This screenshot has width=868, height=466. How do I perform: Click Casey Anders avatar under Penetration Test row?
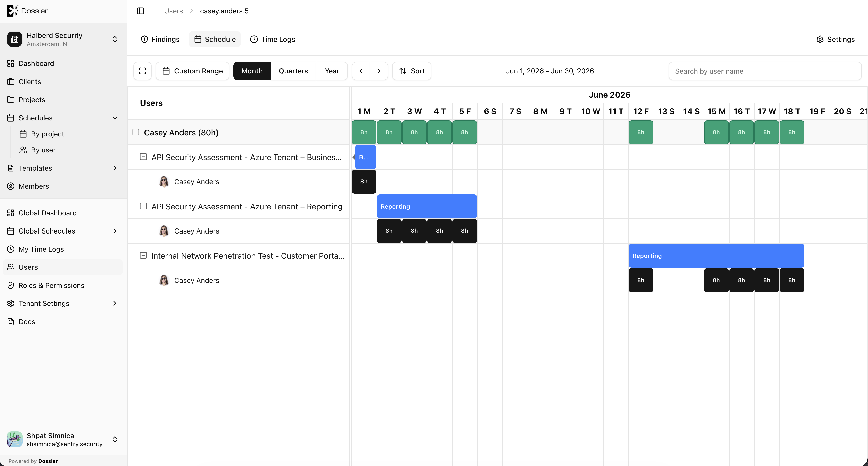164,280
